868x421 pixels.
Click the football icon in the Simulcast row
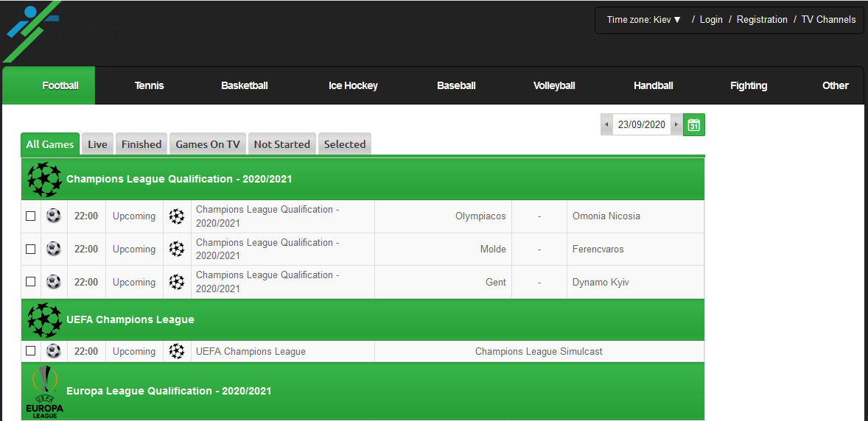54,351
